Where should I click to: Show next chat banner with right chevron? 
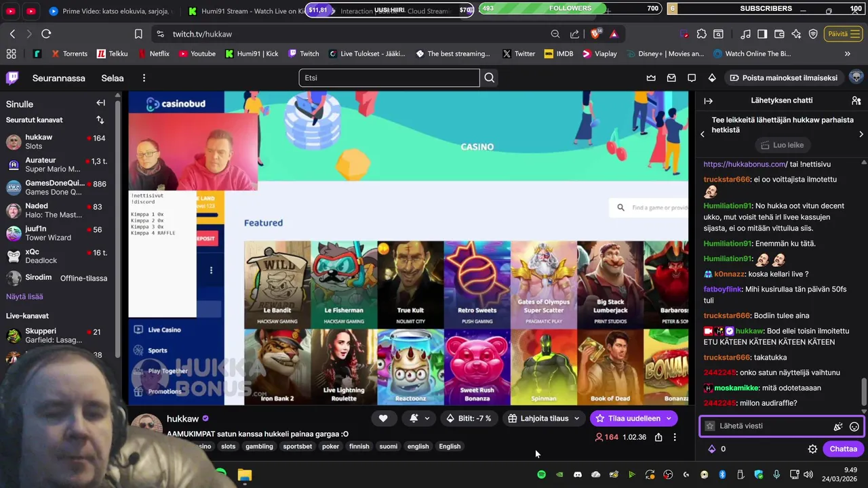tap(861, 134)
